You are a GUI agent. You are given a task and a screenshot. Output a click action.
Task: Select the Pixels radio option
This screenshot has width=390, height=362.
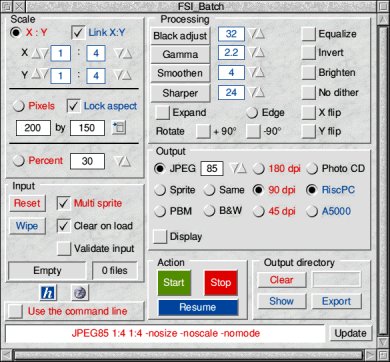[18, 106]
